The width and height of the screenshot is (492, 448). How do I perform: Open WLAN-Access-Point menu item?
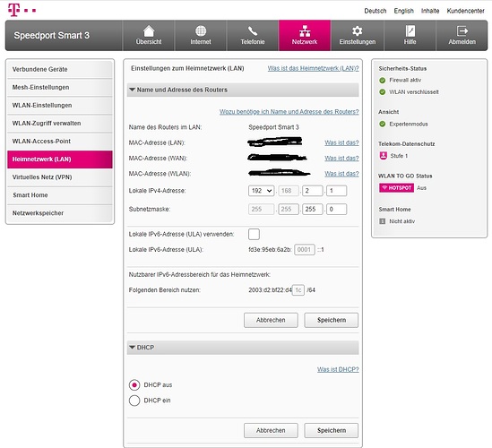60,142
